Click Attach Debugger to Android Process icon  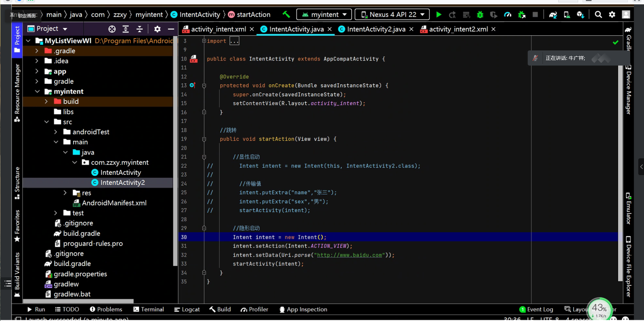coord(522,15)
